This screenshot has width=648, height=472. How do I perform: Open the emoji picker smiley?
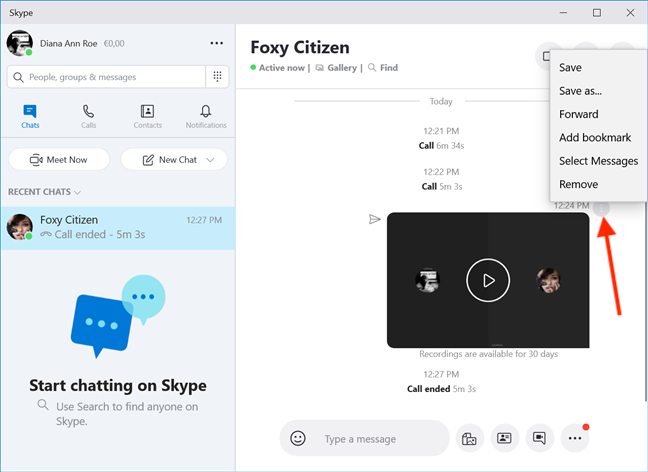(298, 438)
